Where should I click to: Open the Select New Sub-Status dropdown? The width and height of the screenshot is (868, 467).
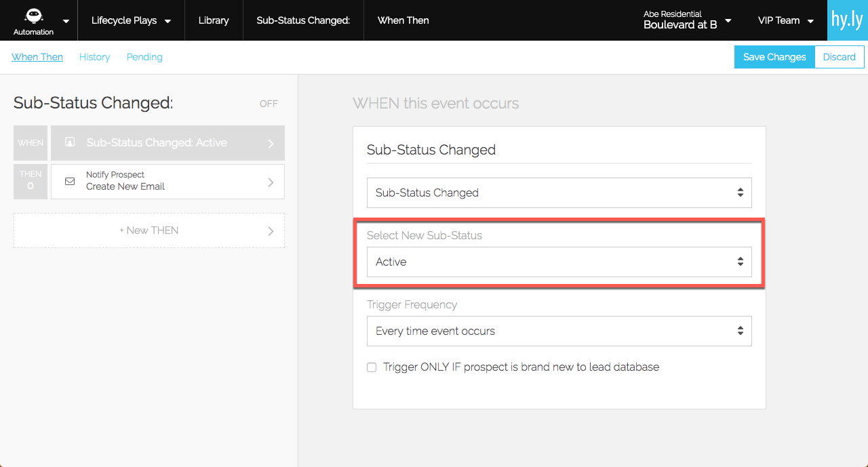pyautogui.click(x=559, y=262)
